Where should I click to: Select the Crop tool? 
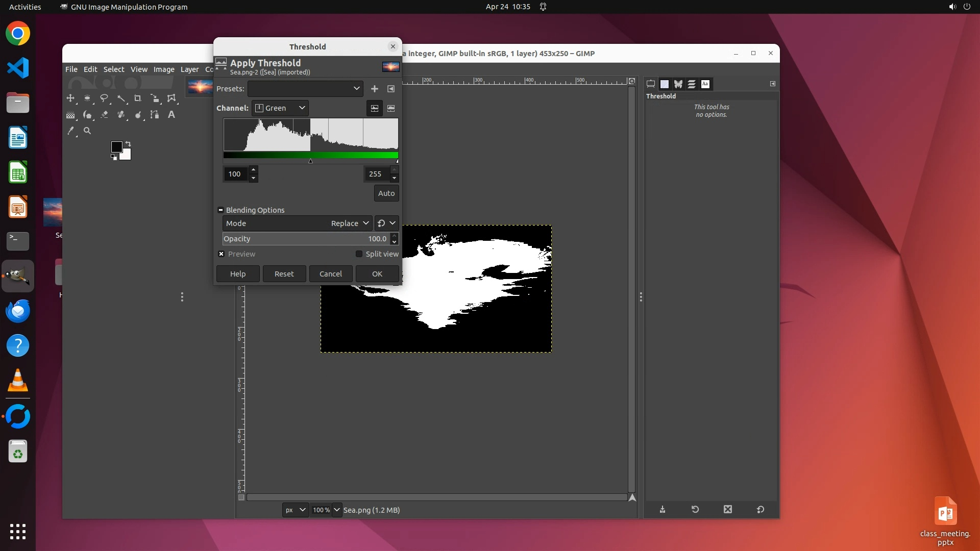137,98
